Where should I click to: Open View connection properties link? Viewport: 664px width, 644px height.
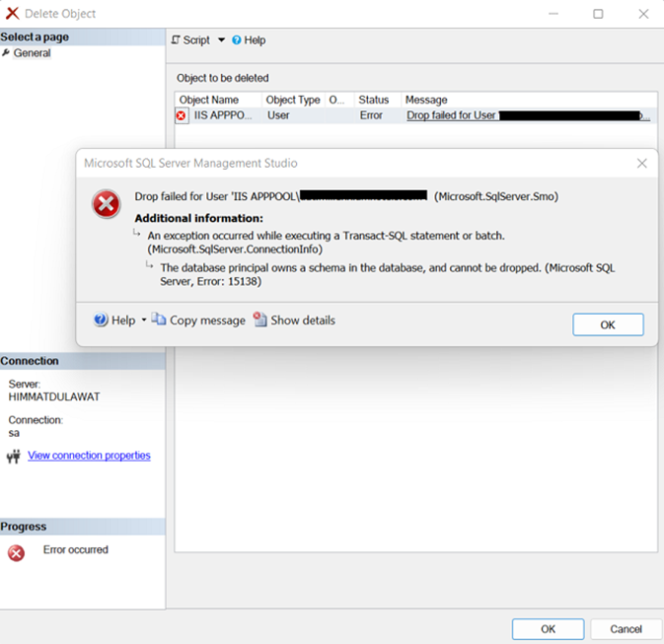(89, 456)
